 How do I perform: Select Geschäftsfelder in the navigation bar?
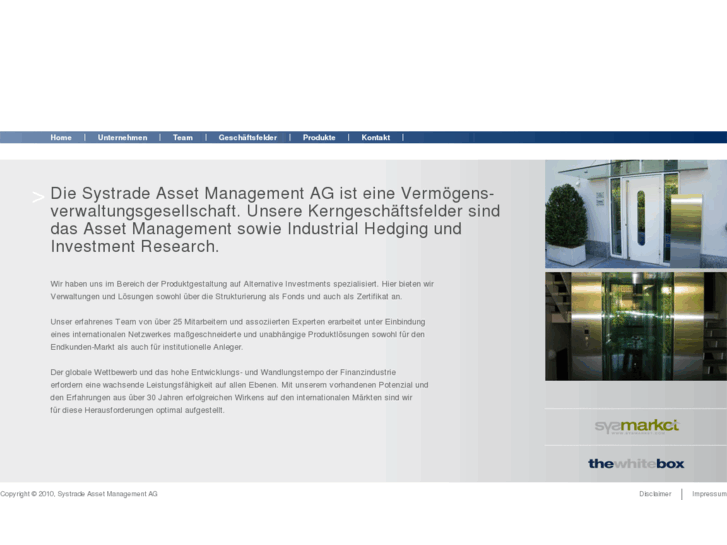(248, 137)
